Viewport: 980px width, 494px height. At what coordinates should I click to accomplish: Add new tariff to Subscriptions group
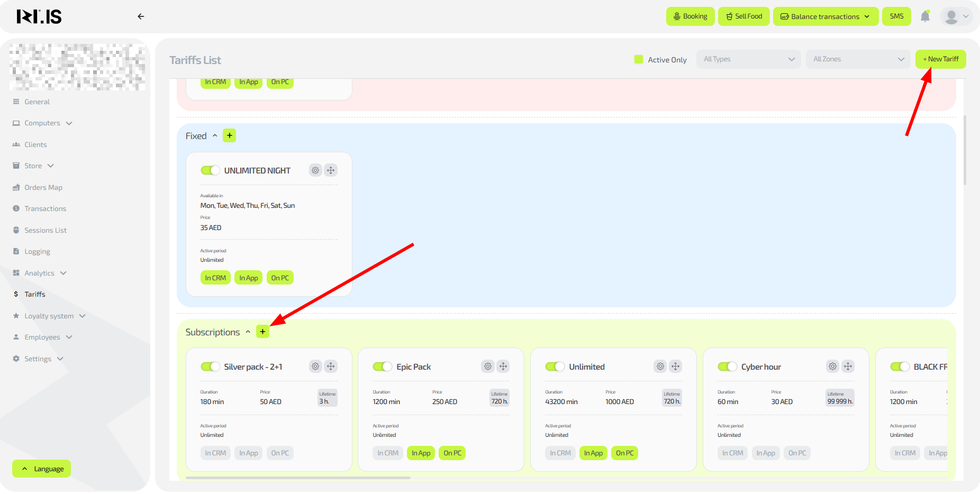pos(262,332)
